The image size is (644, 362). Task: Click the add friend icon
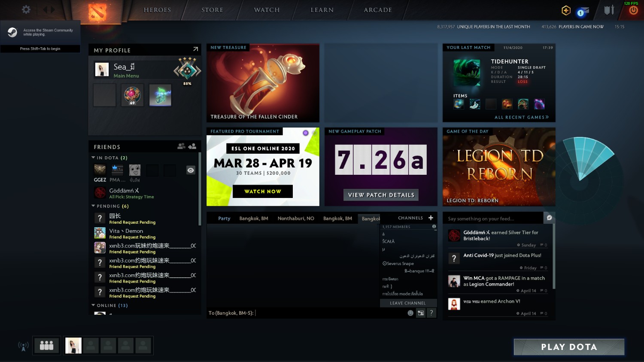pos(192,146)
